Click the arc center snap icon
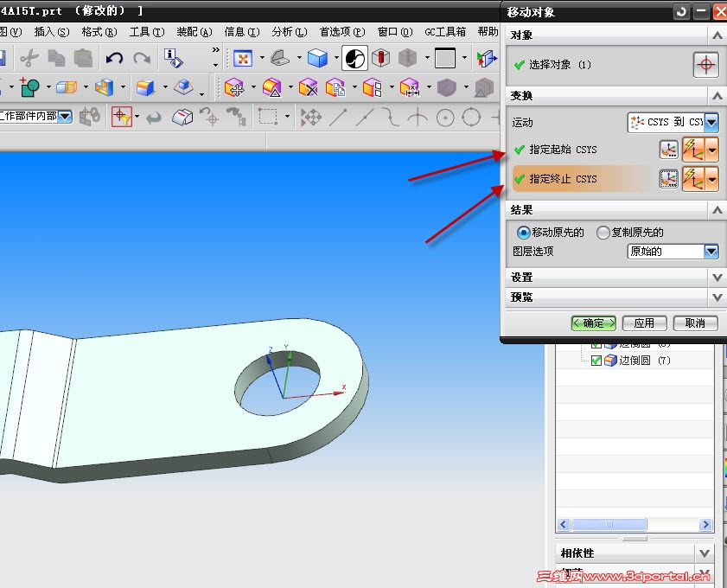 tap(445, 118)
